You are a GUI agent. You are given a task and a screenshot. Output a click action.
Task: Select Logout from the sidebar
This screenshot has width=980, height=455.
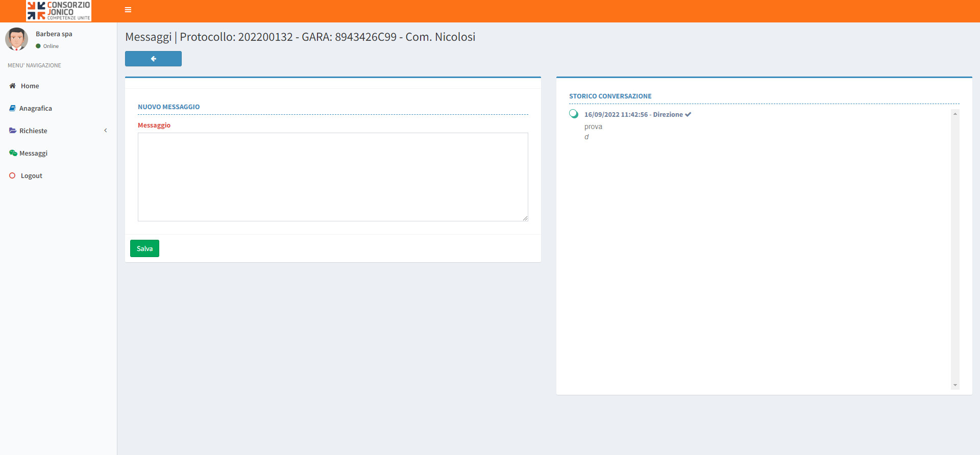[32, 175]
